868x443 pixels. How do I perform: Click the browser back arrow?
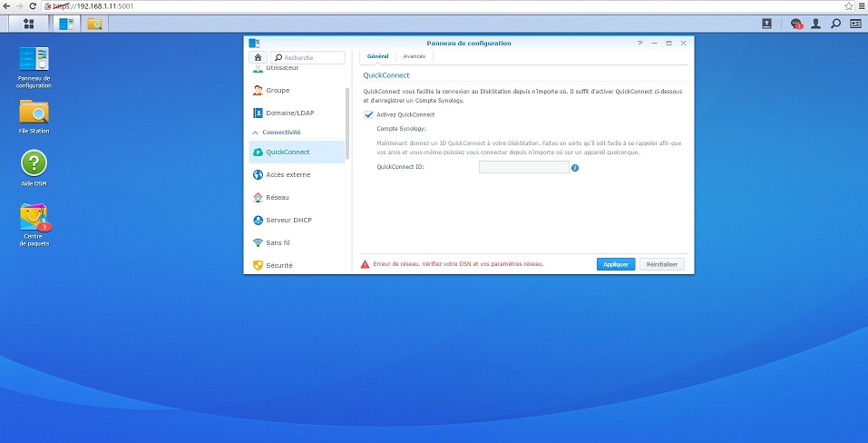(5, 6)
